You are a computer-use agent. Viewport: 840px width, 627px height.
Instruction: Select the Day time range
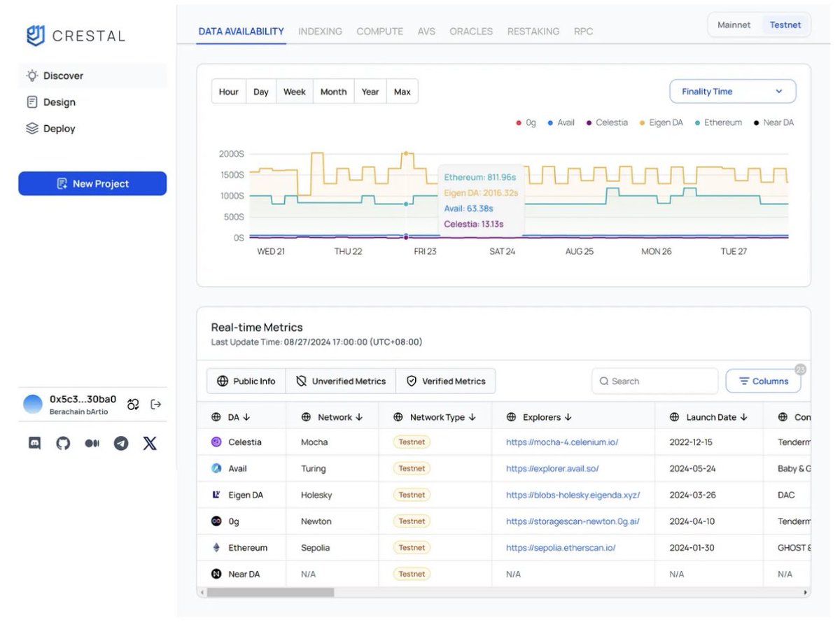[261, 92]
